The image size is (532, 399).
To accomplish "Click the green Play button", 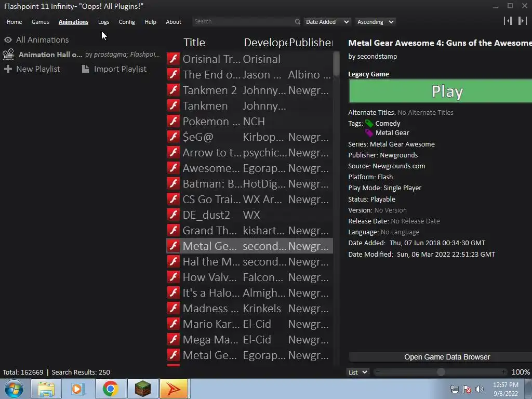I will tap(441, 91).
